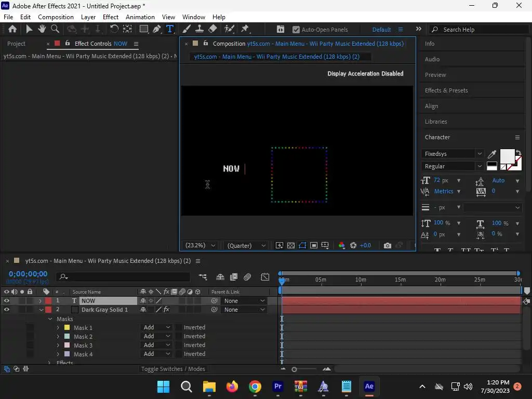Select the Roto Brush tool
532x399 pixels.
(x=229, y=29)
